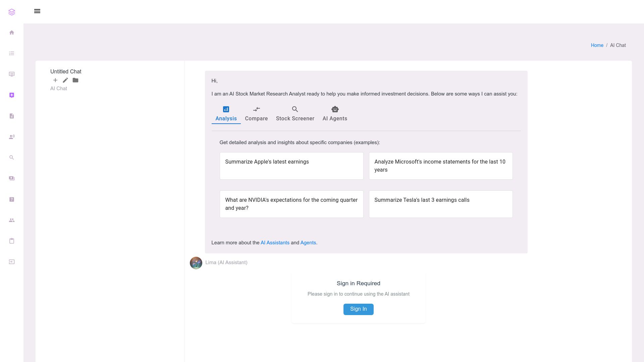This screenshot has width=644, height=362.
Task: Click the Lima assistant avatar
Action: coord(196,263)
